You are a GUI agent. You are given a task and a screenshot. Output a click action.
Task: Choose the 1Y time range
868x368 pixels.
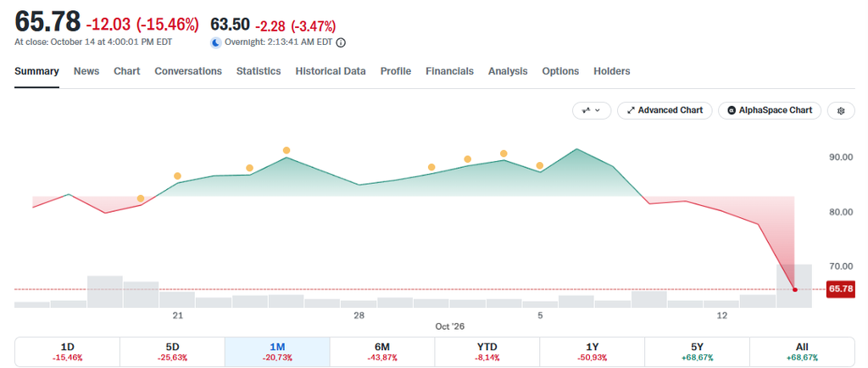[592, 351]
